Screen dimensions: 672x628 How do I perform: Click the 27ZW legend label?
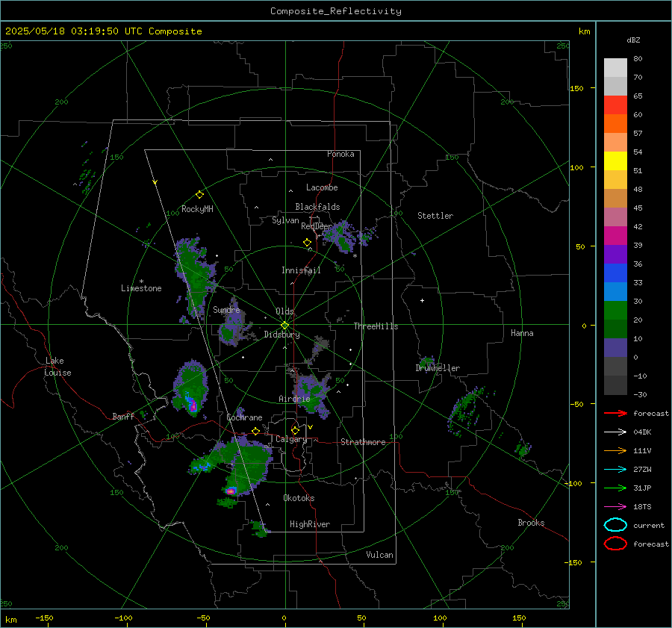(642, 470)
